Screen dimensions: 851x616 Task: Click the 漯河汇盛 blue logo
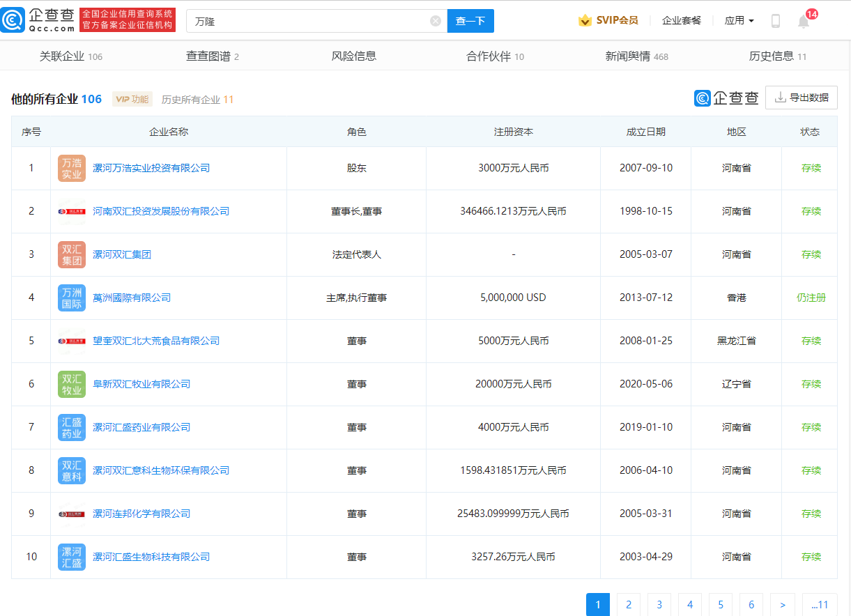[71, 557]
